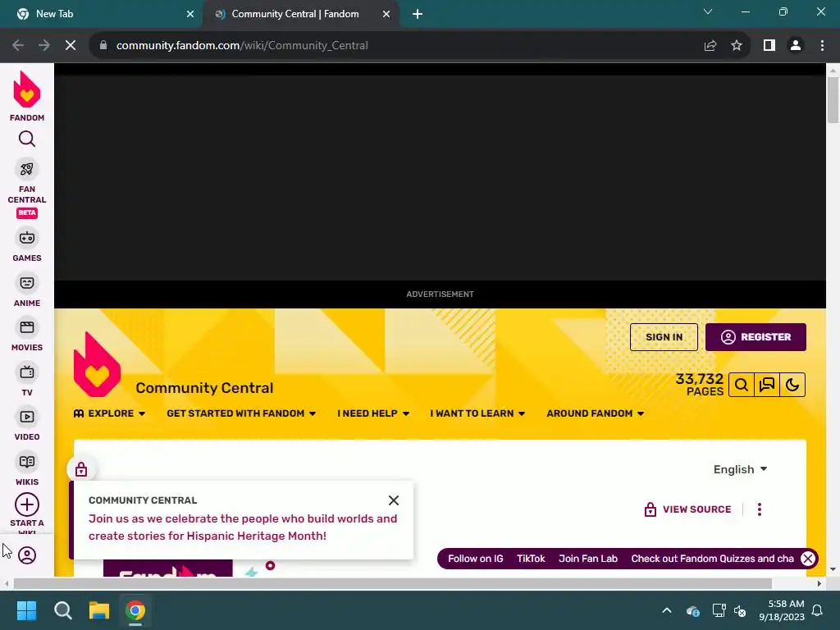Close the New Tab tab

pos(190,14)
